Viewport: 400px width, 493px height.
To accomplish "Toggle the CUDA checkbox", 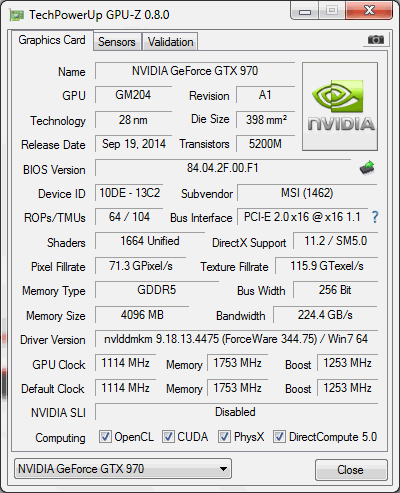I will [x=168, y=437].
